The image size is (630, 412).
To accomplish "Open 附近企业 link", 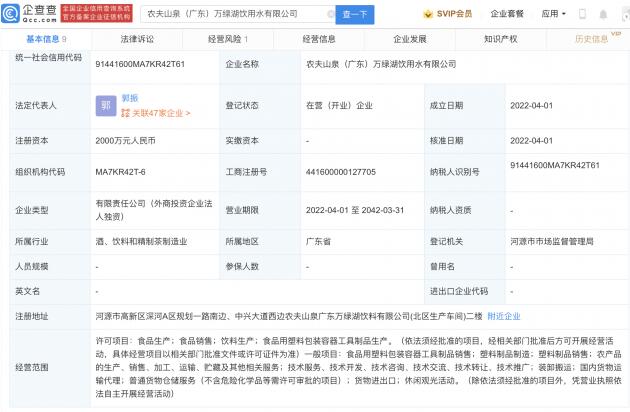I will click(504, 316).
